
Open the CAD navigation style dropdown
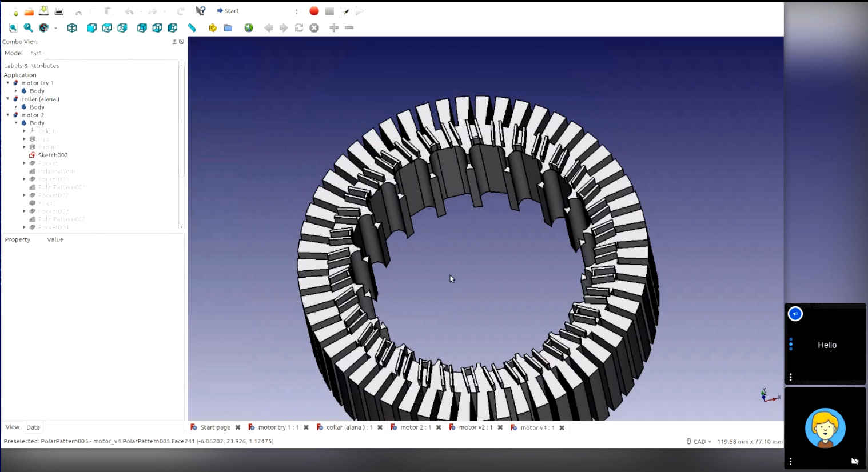point(699,442)
